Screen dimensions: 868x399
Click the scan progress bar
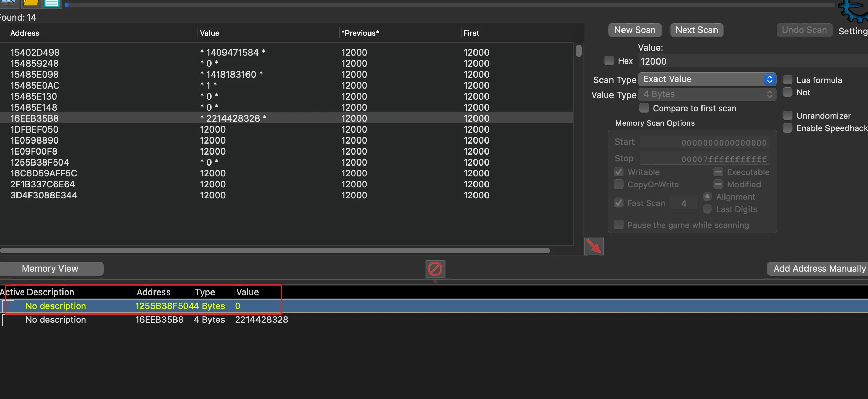coord(450,5)
